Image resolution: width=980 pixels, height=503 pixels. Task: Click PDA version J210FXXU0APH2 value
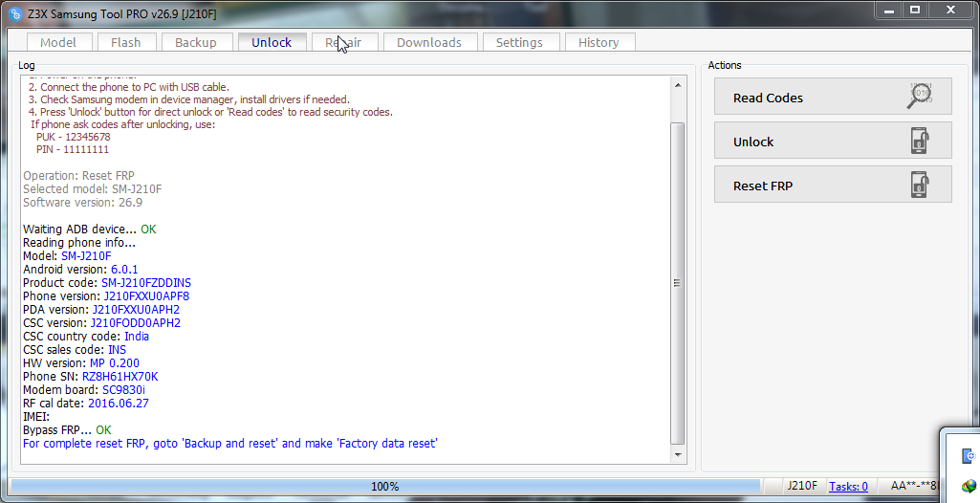point(137,309)
